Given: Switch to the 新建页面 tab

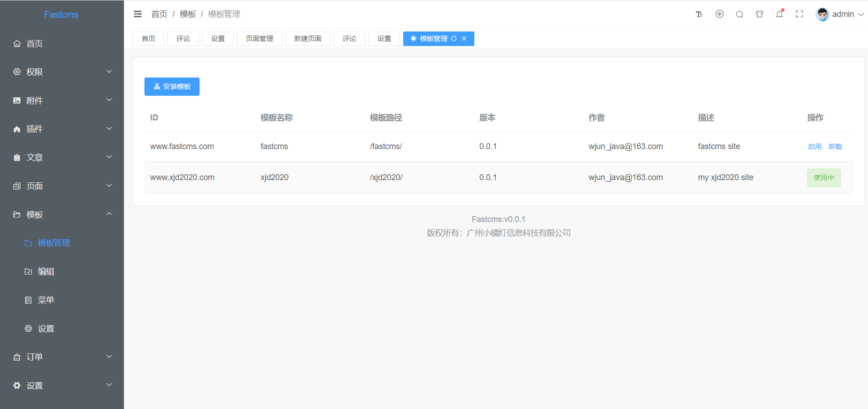Looking at the screenshot, I should point(308,39).
